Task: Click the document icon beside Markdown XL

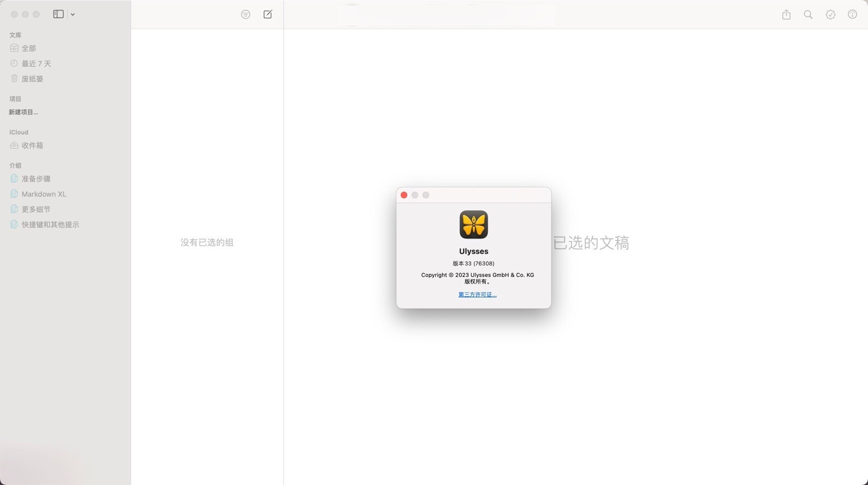Action: [x=14, y=194]
